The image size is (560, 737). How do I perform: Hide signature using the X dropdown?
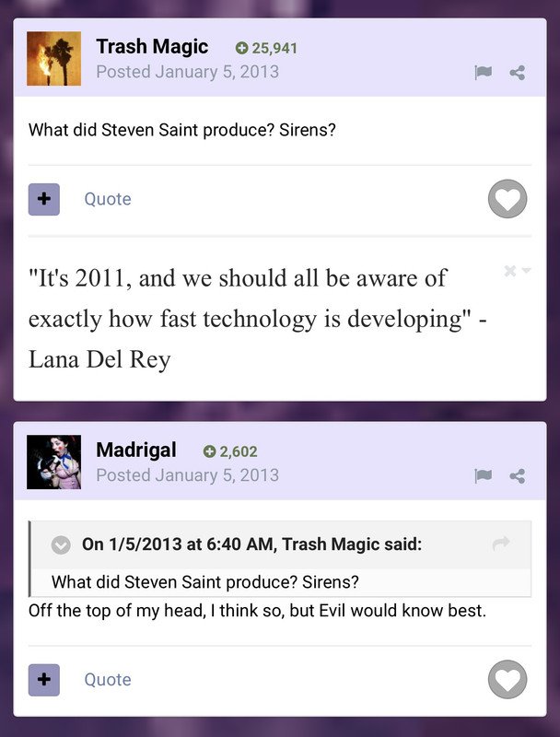click(517, 271)
